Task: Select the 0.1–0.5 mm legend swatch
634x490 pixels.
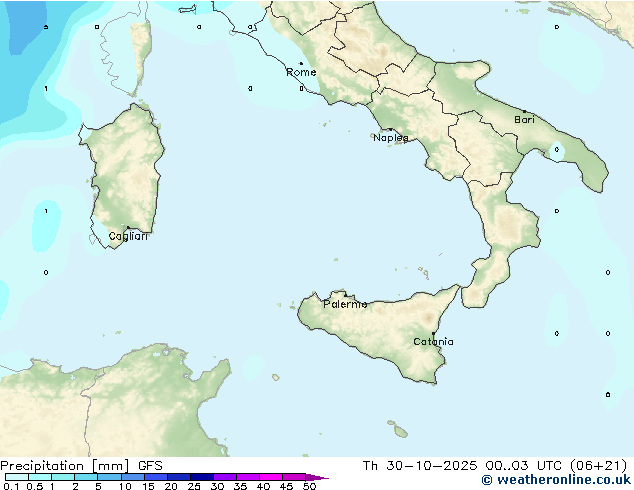Action: click(17, 477)
